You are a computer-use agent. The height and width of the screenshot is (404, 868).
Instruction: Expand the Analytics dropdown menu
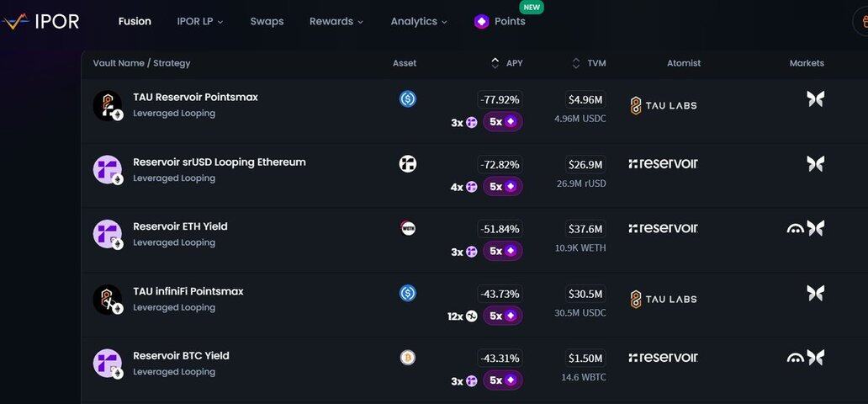[418, 22]
